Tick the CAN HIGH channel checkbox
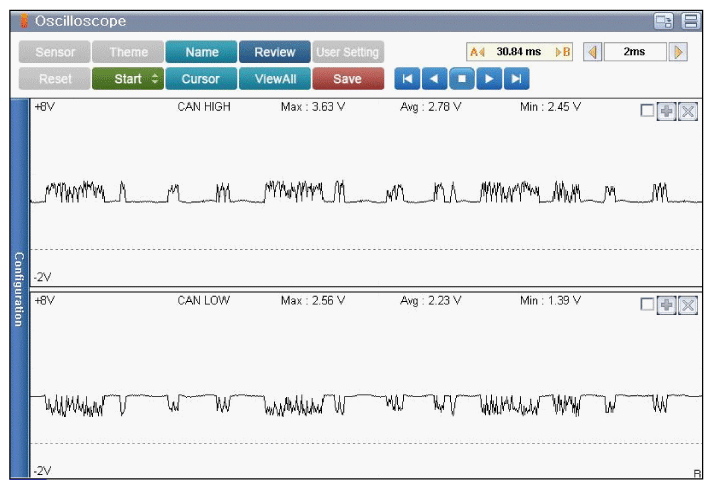The height and width of the screenshot is (489, 713). 647,111
